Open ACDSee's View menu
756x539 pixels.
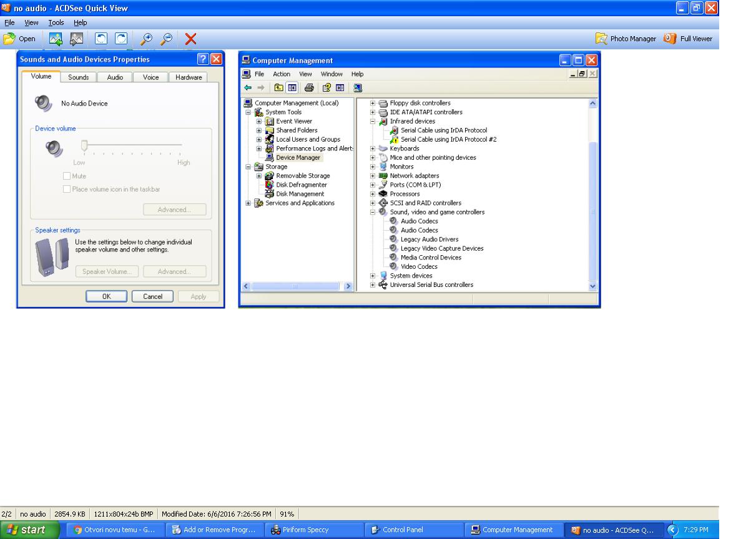pyautogui.click(x=31, y=22)
